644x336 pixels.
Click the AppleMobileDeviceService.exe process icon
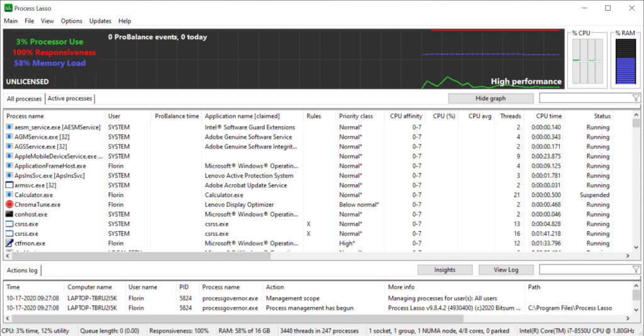point(9,156)
